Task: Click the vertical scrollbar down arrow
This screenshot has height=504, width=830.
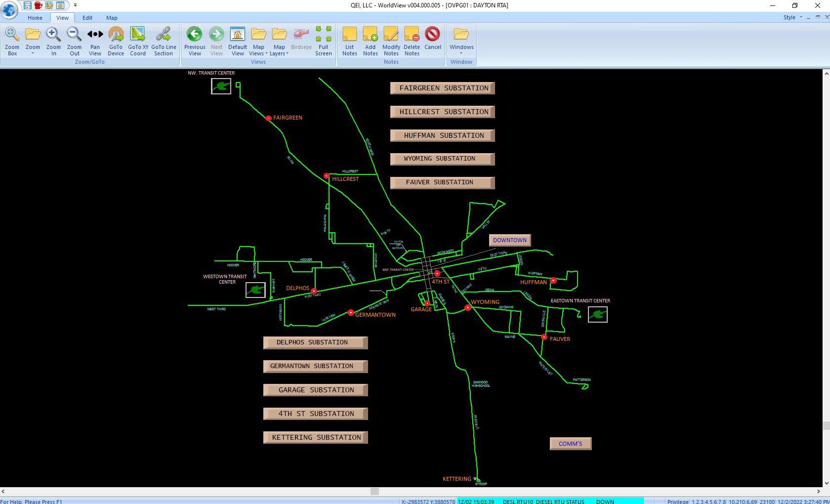Action: click(826, 483)
